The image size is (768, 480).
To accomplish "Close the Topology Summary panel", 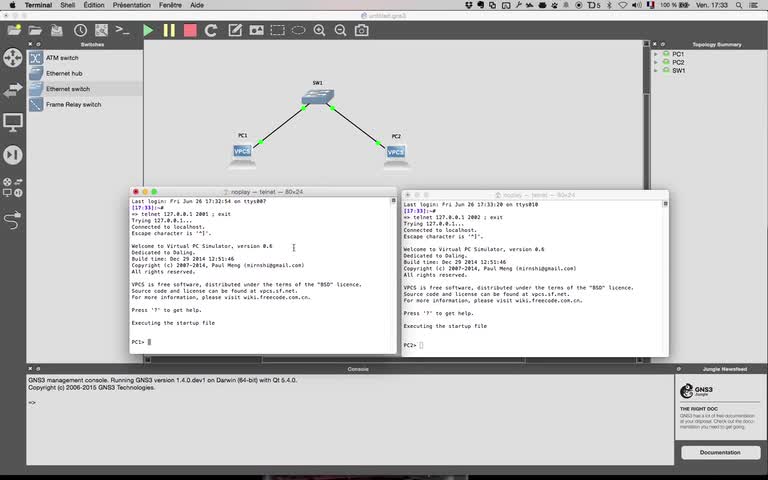I will pyautogui.click(x=655, y=45).
